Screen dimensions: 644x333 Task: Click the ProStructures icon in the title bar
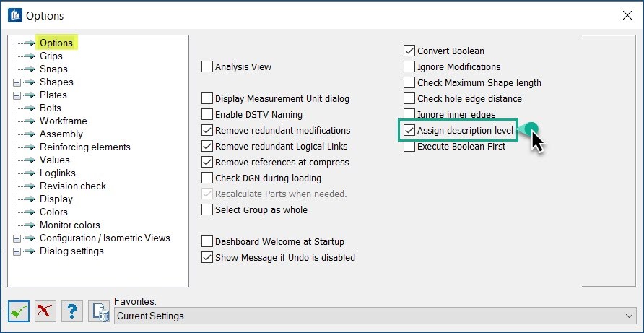pos(15,16)
